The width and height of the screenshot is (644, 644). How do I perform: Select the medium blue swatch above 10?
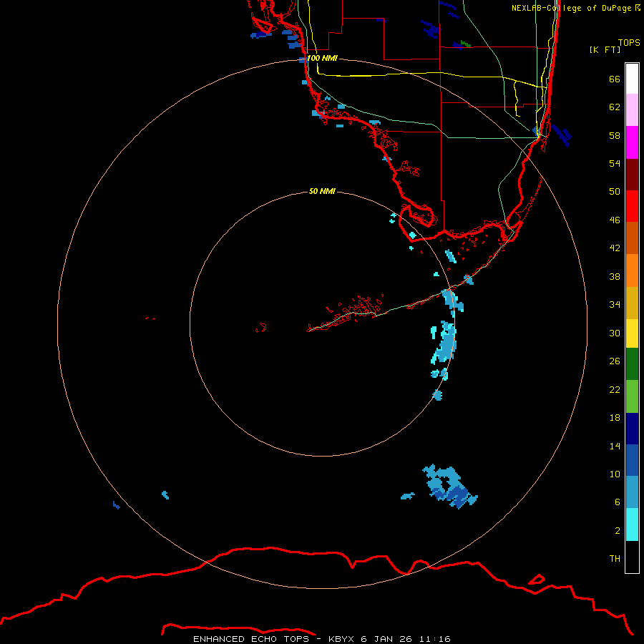(632, 460)
